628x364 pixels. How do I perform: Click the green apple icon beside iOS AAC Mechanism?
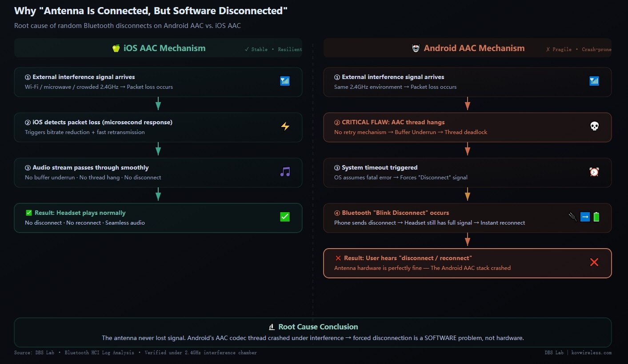[116, 48]
